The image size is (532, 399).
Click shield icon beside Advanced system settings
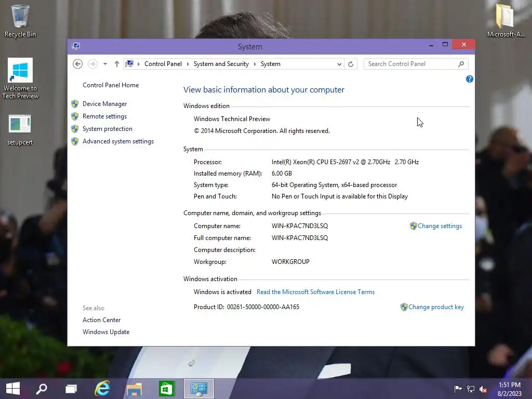pos(75,141)
